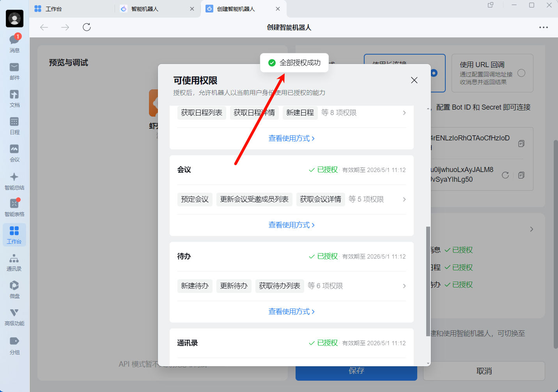558x392 pixels.
Task: Click the 获取会议详情 permission tag
Action: (x=321, y=199)
